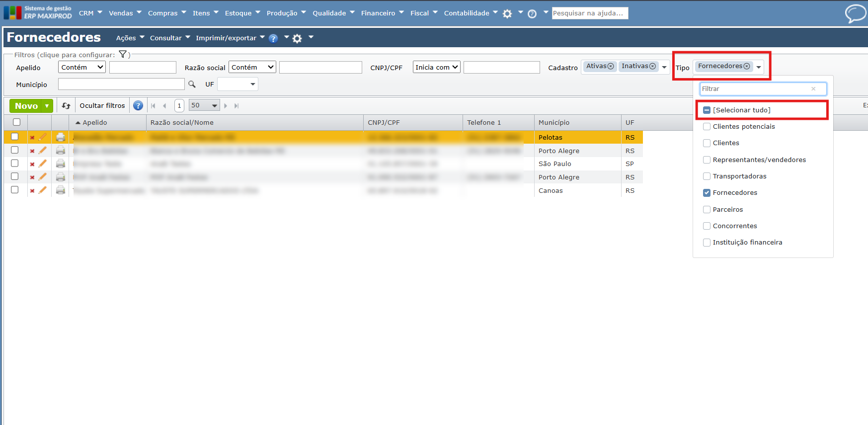Open the Imprimir/exportar button
This screenshot has width=868, height=425.
[x=231, y=38]
